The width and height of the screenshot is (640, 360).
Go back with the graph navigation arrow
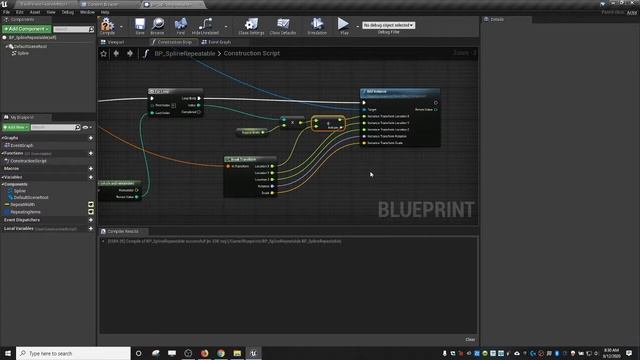click(x=116, y=53)
